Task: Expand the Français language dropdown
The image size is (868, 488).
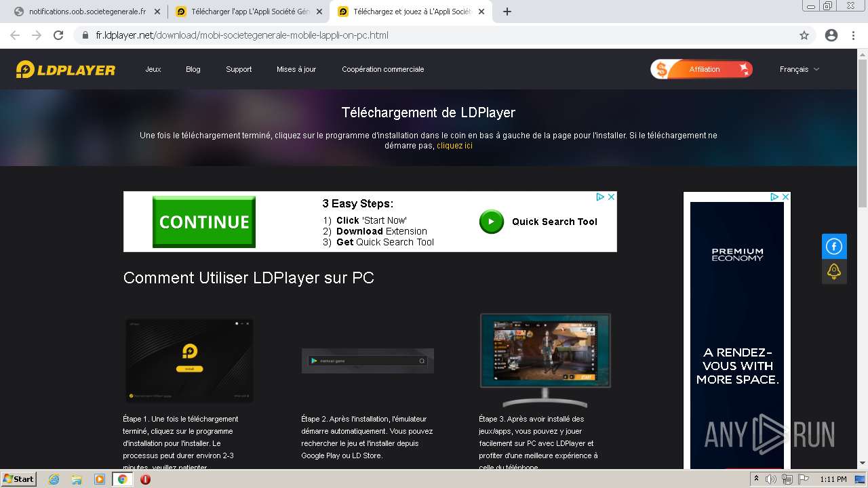Action: (x=800, y=69)
